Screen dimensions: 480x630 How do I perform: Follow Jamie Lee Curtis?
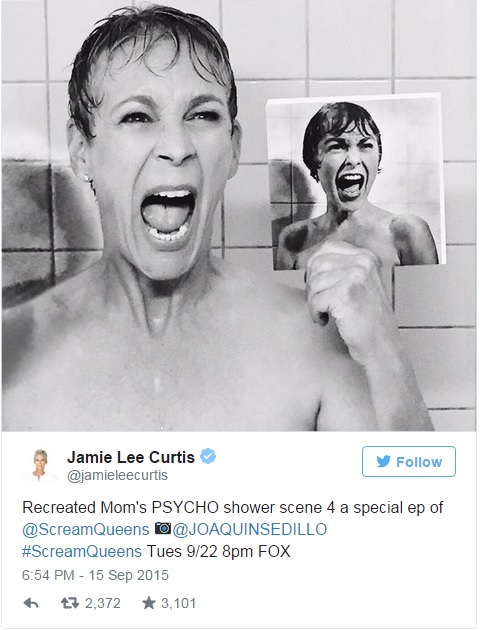tap(409, 461)
